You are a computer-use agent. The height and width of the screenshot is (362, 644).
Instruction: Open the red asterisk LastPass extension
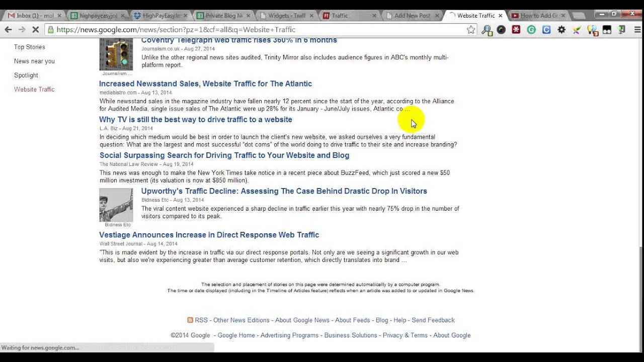point(516,30)
